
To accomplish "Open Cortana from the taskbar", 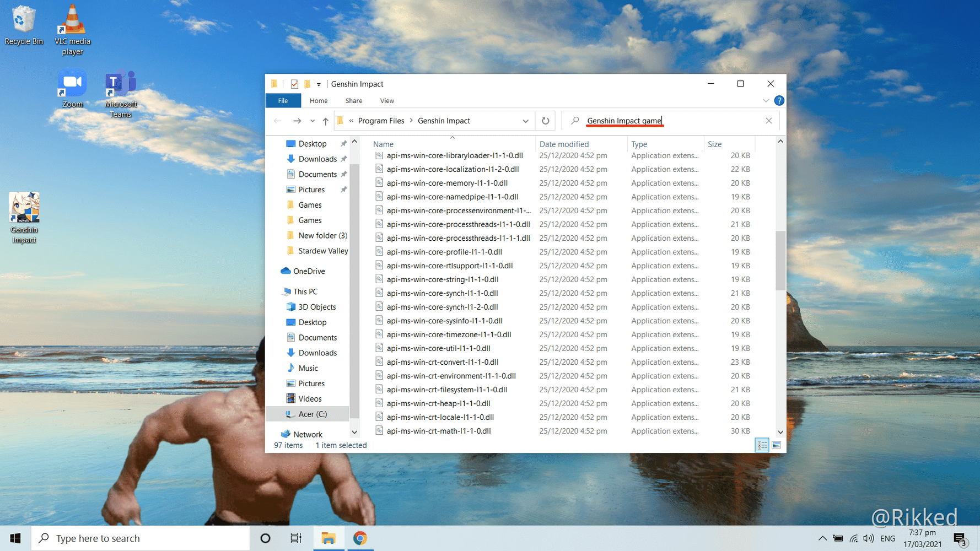I will pyautogui.click(x=265, y=538).
